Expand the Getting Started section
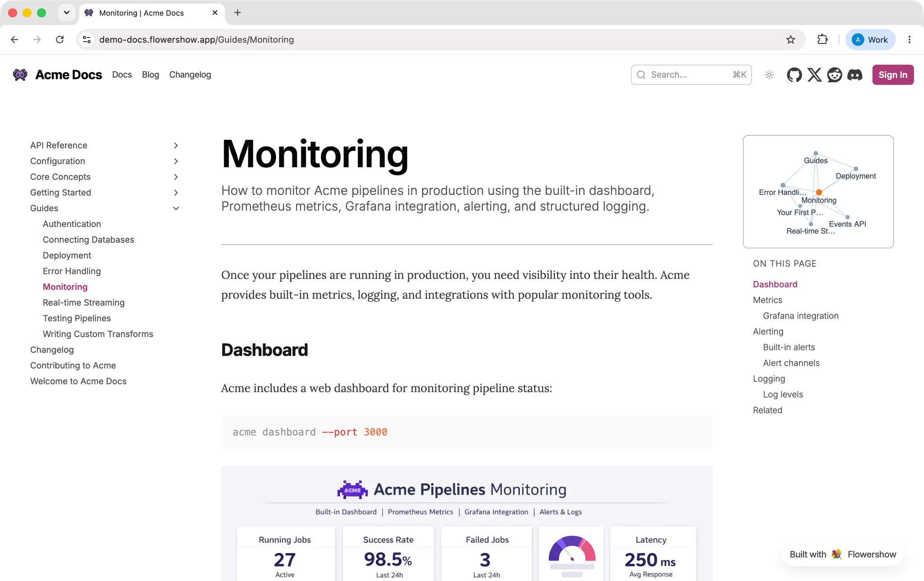 coord(176,193)
